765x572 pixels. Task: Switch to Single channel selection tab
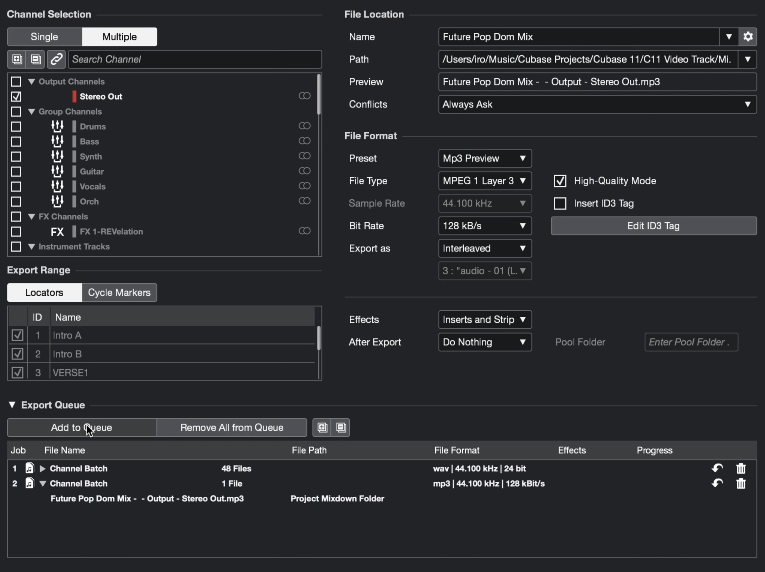click(x=44, y=37)
